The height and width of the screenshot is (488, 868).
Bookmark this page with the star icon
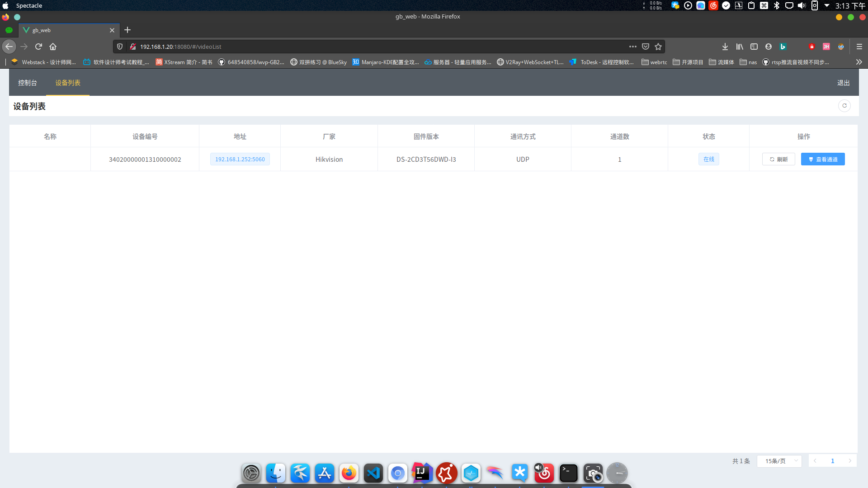point(658,47)
